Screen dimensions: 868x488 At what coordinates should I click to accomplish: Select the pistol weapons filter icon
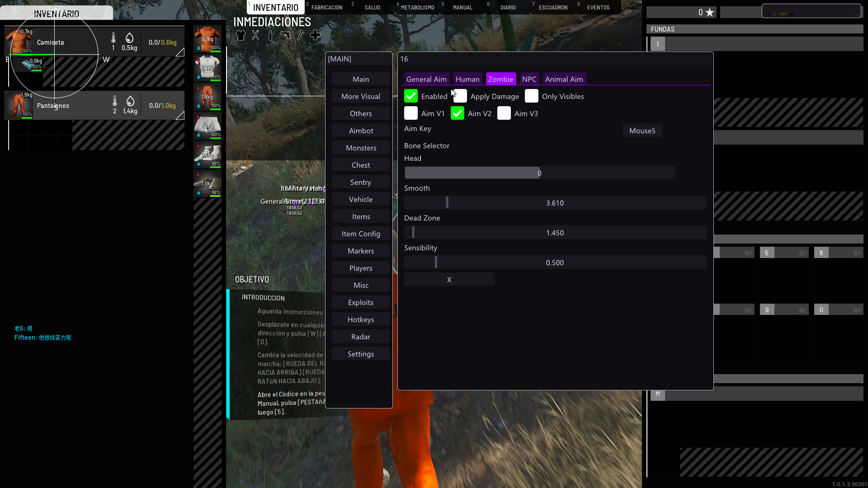[x=285, y=35]
